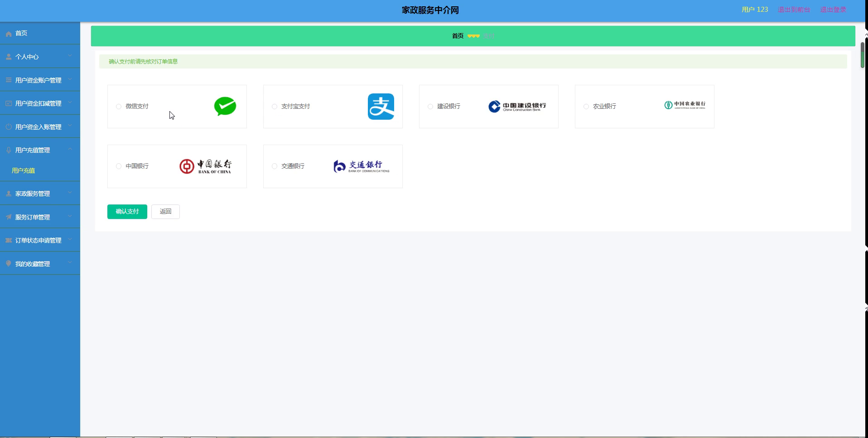Image resolution: width=868 pixels, height=438 pixels.
Task: Open the 家政服务管理 menu label
Action: click(33, 194)
